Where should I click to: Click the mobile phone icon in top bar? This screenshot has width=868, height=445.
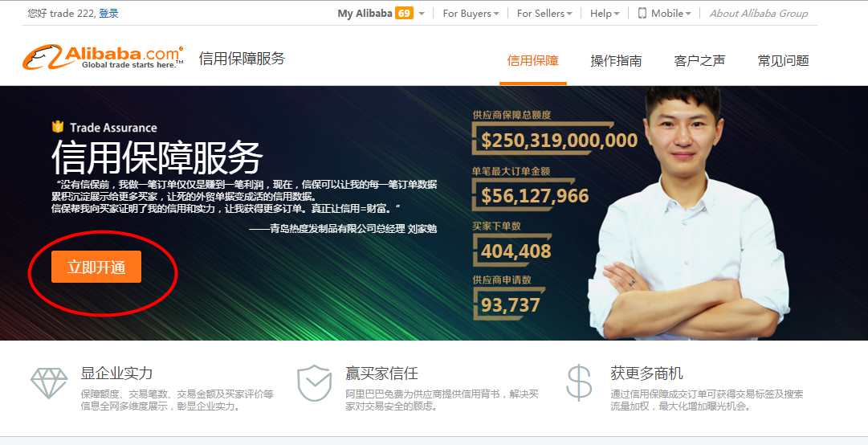coord(642,14)
